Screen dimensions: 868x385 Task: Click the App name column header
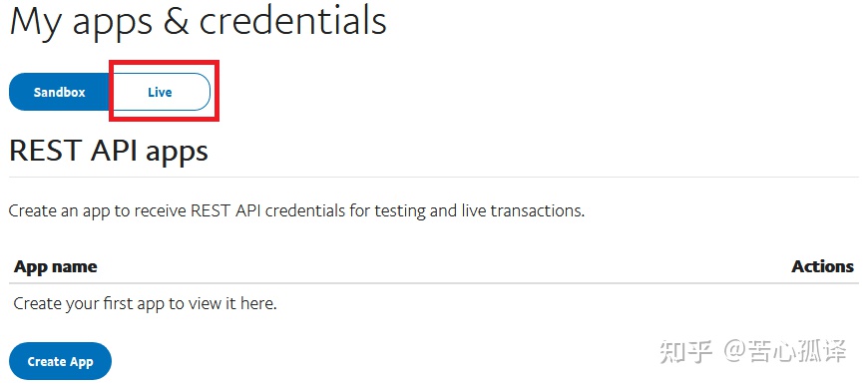[x=55, y=266]
